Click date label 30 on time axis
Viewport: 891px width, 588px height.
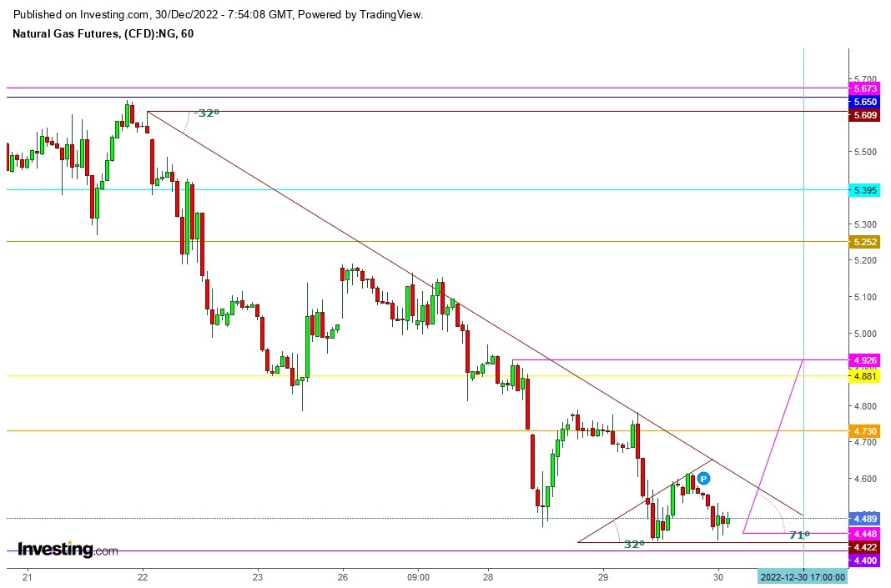pos(719,577)
